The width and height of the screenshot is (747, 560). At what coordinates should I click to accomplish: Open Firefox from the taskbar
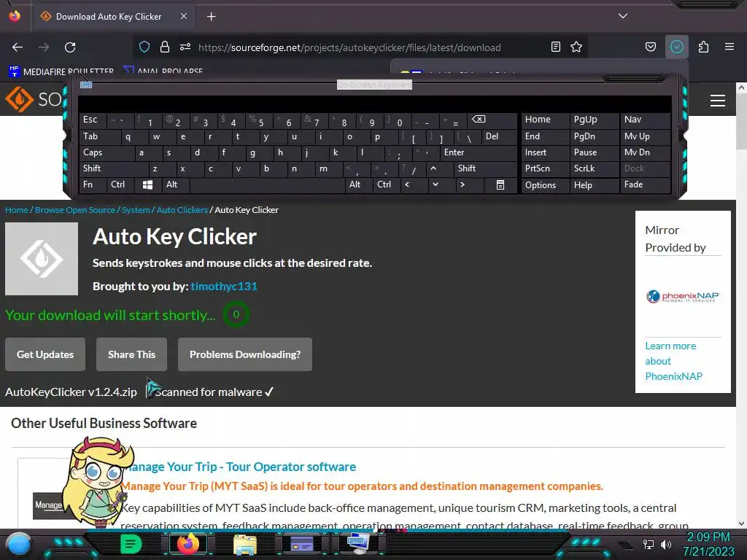189,544
